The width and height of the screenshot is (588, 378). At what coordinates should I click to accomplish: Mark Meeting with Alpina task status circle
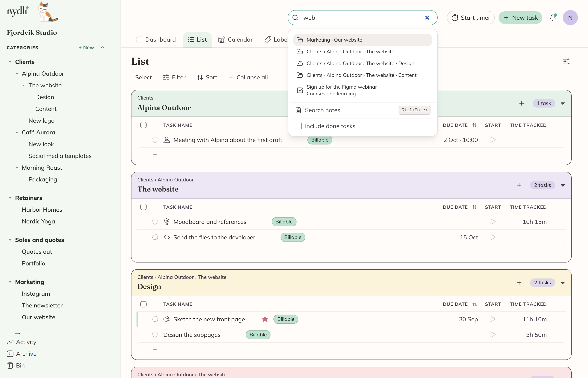coord(155,140)
